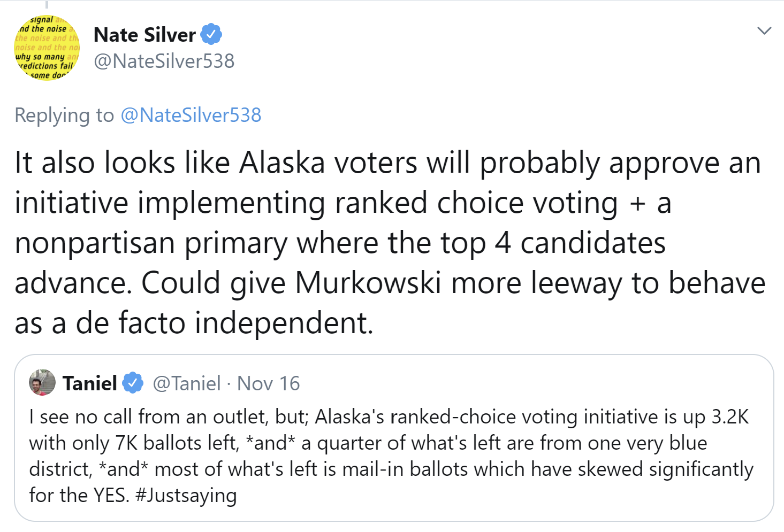Click 'de facto independent' in the tweet
Screen dimensions: 784x532
pyautogui.click(x=224, y=323)
